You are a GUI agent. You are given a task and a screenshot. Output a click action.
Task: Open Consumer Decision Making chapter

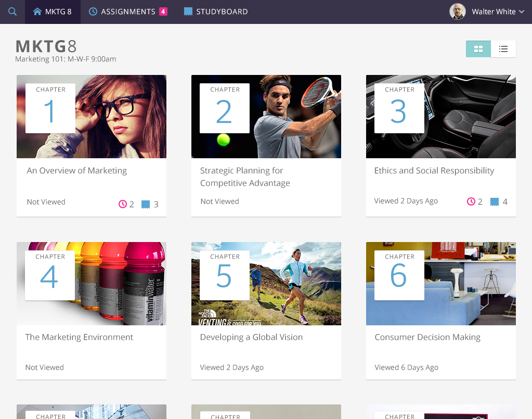click(427, 337)
